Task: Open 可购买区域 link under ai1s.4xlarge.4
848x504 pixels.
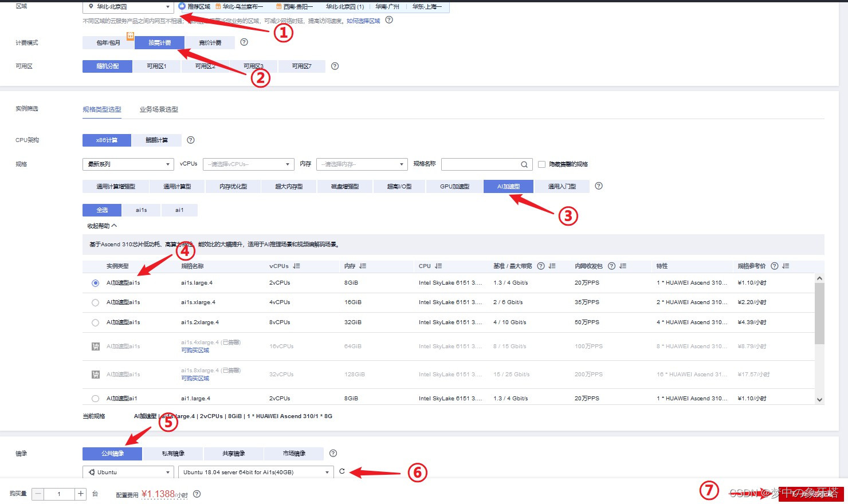Action: (195, 351)
